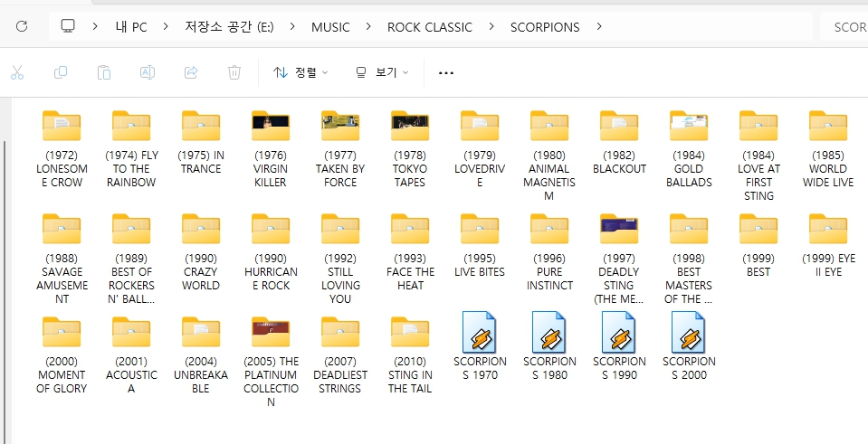This screenshot has width=868, height=444.
Task: Open the 정렬 sort dropdown
Action: (300, 72)
